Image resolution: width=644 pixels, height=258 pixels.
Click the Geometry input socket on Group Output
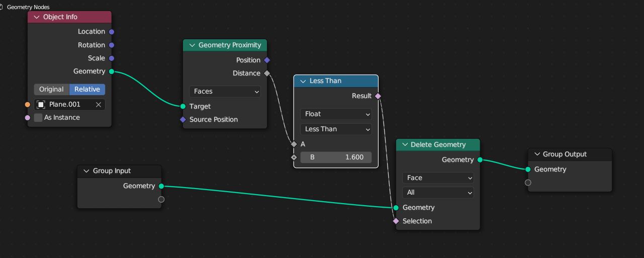[528, 169]
